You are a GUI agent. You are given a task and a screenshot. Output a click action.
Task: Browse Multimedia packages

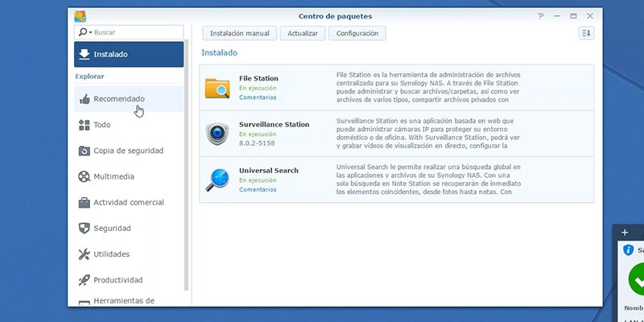tap(129, 176)
